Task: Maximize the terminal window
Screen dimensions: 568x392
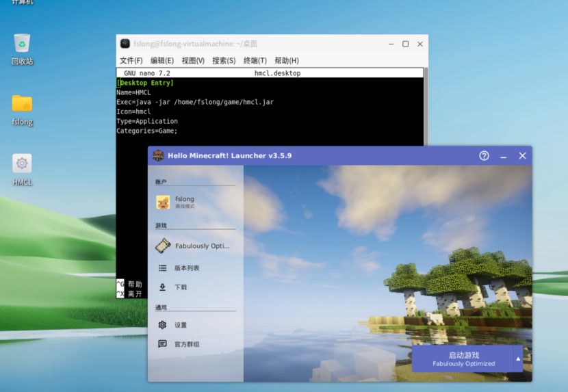Action: 405,44
